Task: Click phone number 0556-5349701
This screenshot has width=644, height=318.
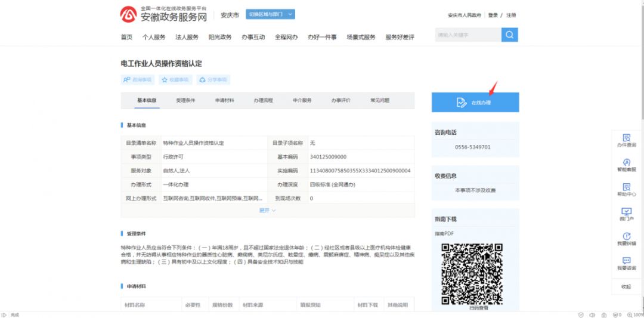Action: point(472,147)
